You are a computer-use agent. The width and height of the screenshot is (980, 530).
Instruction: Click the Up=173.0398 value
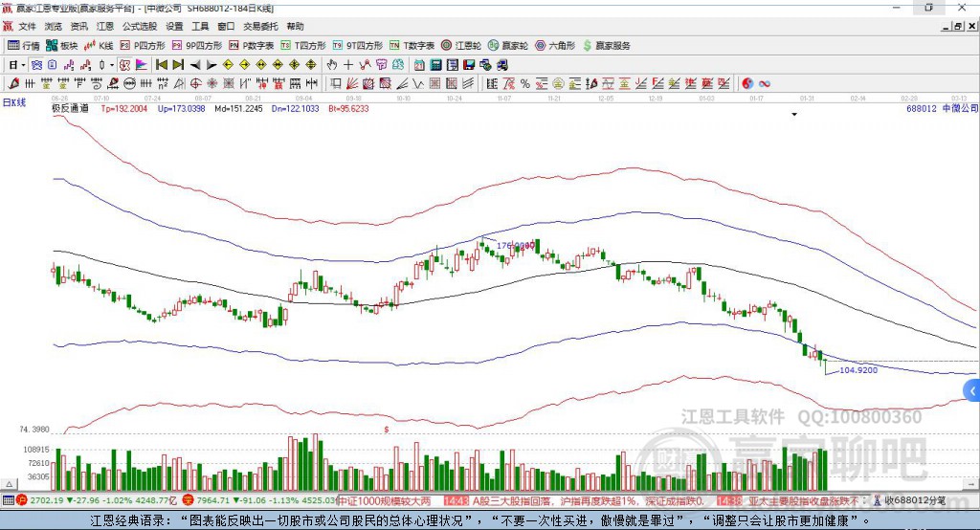pyautogui.click(x=181, y=109)
